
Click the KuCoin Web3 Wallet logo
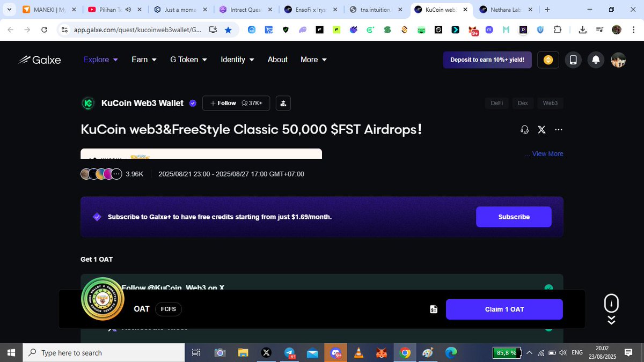(x=87, y=103)
